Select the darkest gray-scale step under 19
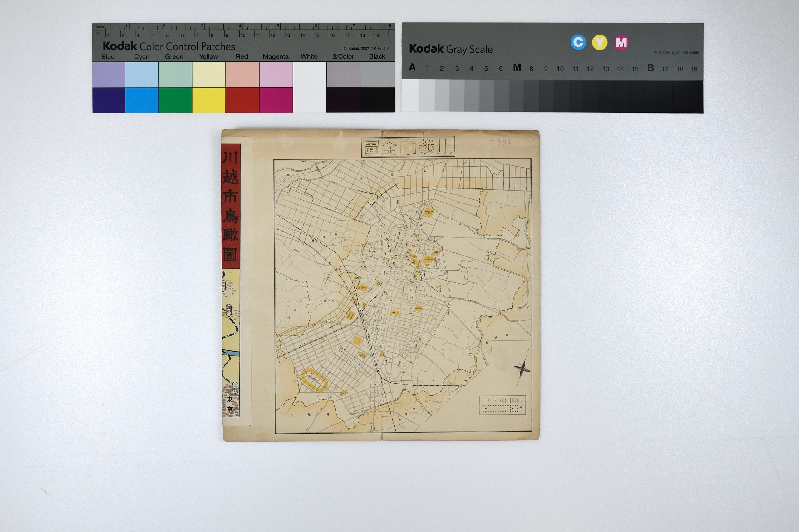799x532 pixels. pos(695,97)
